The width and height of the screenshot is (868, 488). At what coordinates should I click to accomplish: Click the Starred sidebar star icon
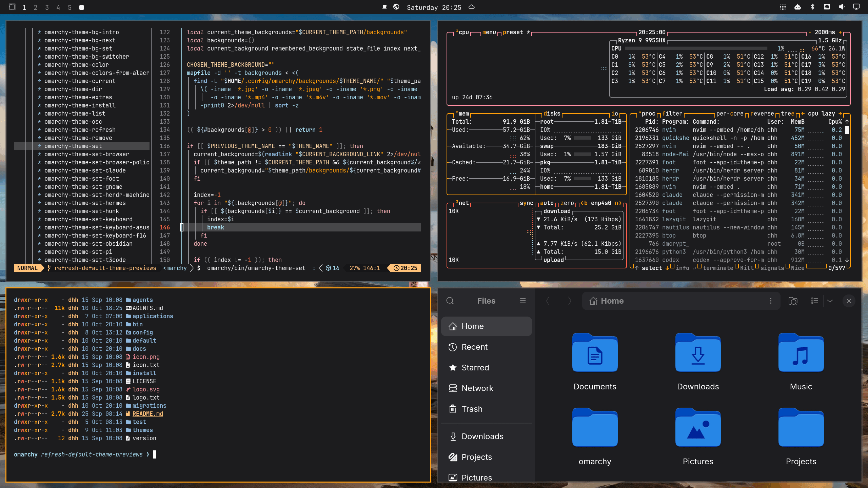pyautogui.click(x=453, y=368)
